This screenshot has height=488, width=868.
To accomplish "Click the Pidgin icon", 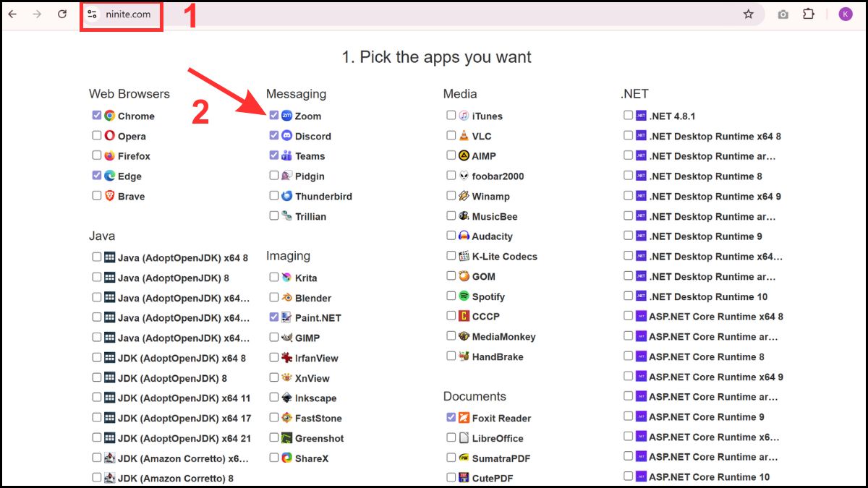I will pos(287,176).
